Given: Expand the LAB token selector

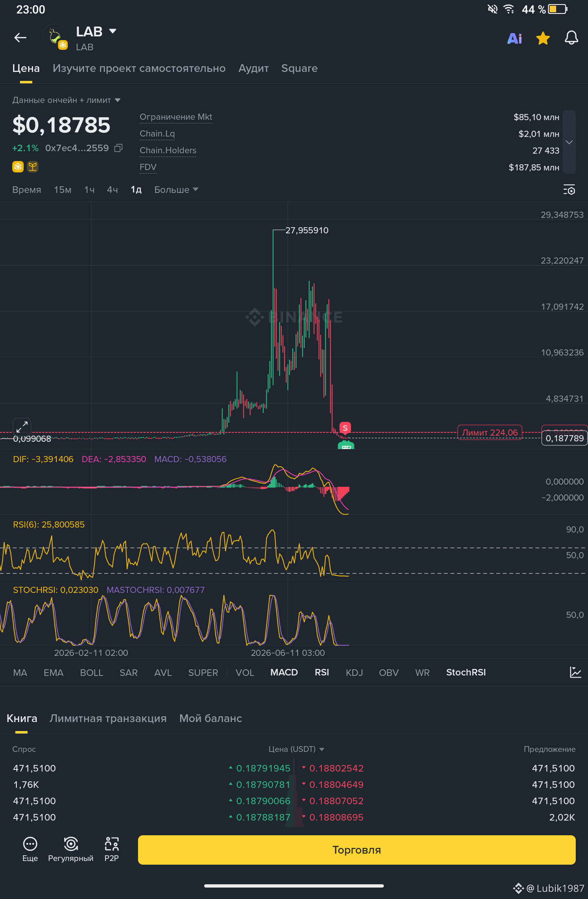Looking at the screenshot, I should [x=113, y=31].
